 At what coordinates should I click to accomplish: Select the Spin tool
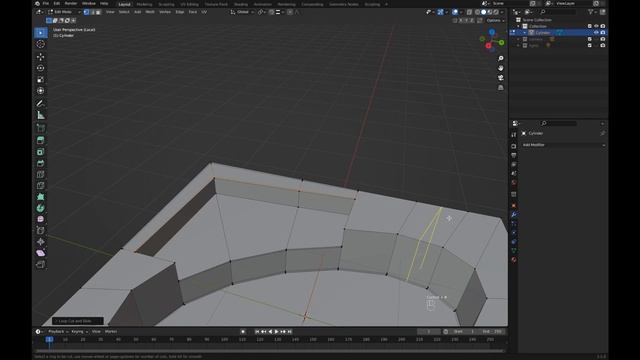pos(40,208)
